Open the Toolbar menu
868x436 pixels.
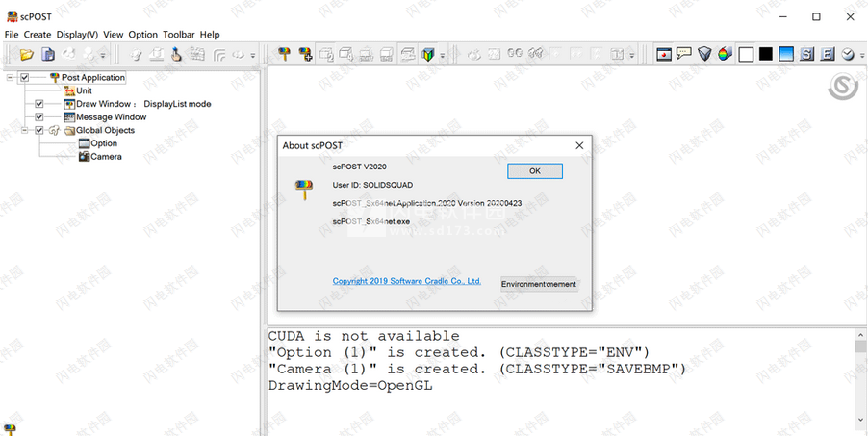click(179, 35)
